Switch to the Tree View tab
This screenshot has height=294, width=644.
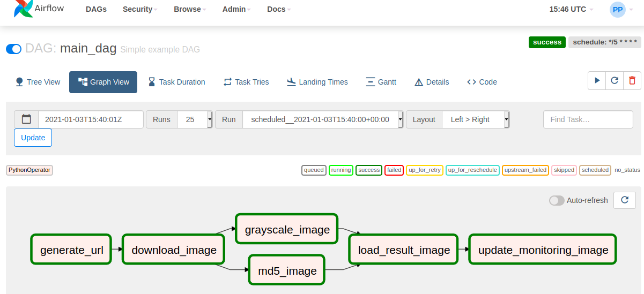tap(38, 82)
